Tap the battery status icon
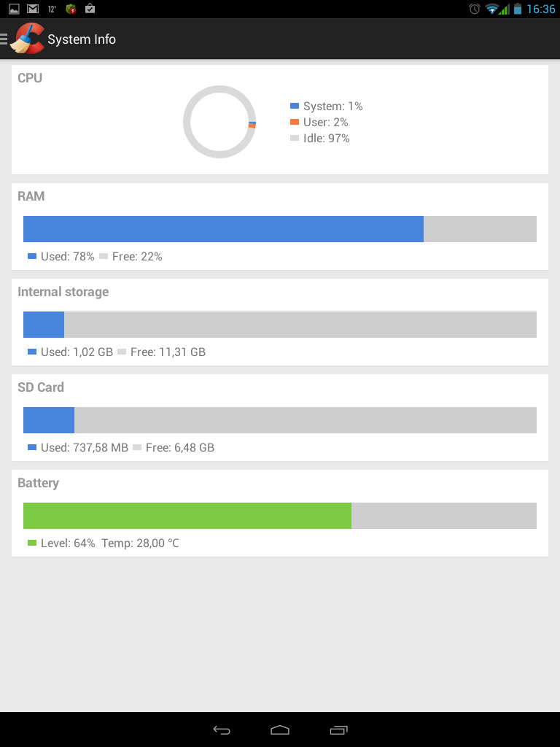Screen dimensions: 560x747 coord(518,9)
